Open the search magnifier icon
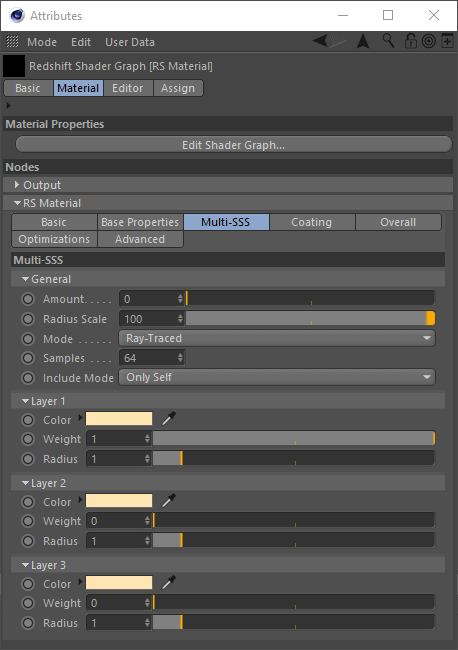 point(388,41)
